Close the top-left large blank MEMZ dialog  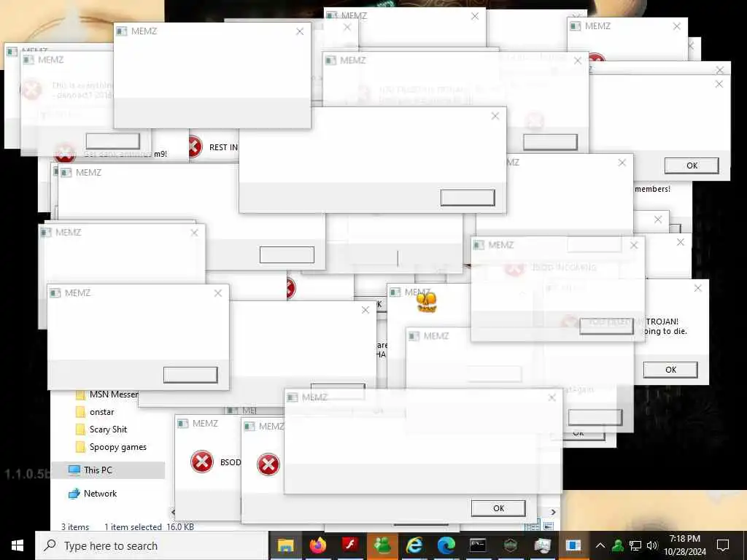[x=300, y=31]
